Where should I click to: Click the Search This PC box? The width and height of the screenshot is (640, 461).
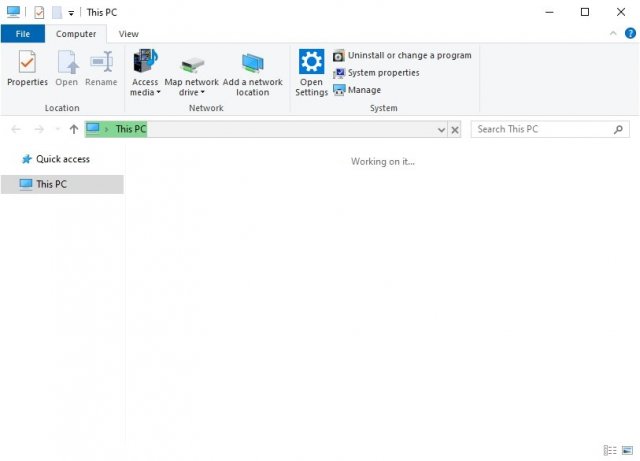[x=550, y=129]
